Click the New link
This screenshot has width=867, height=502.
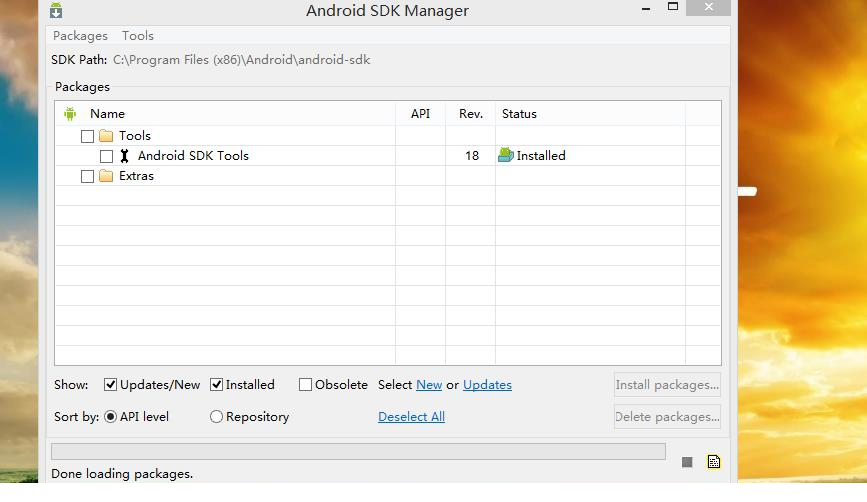click(429, 385)
